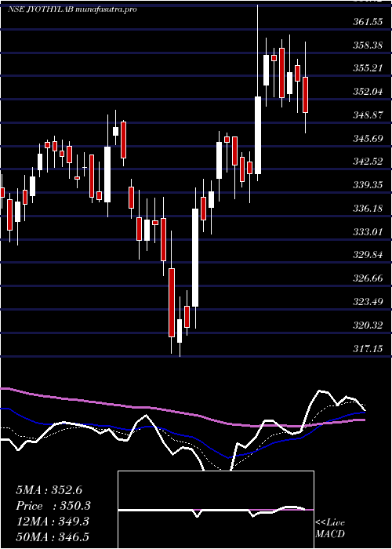Click the tall white candle rising from 323 to 336
This screenshot has height=549, width=392.
coord(195,258)
